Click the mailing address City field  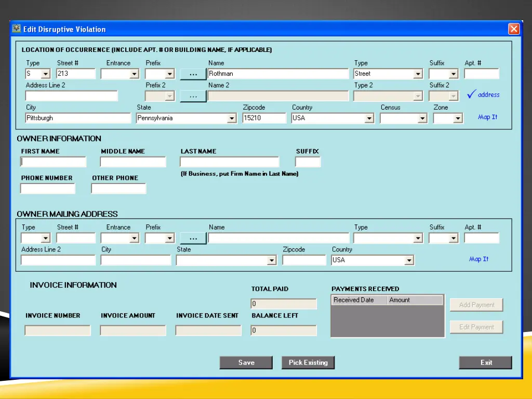coord(136,260)
